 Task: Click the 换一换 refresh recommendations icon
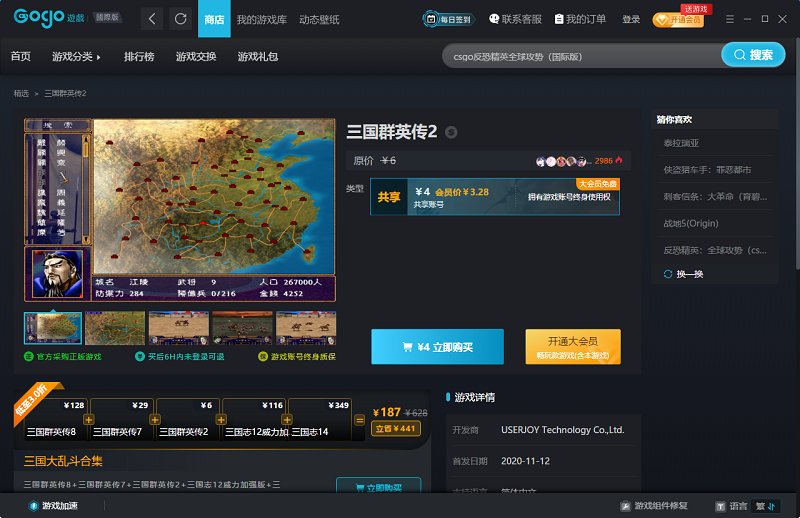pos(668,274)
